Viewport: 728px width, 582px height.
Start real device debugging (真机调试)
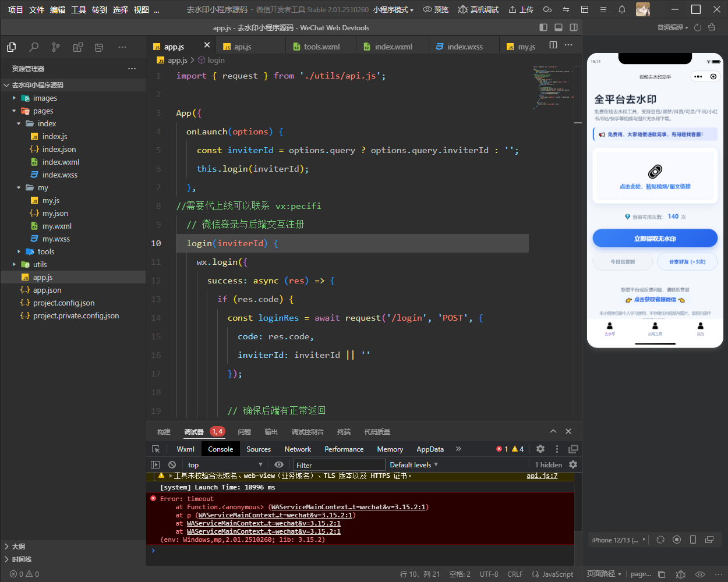478,10
